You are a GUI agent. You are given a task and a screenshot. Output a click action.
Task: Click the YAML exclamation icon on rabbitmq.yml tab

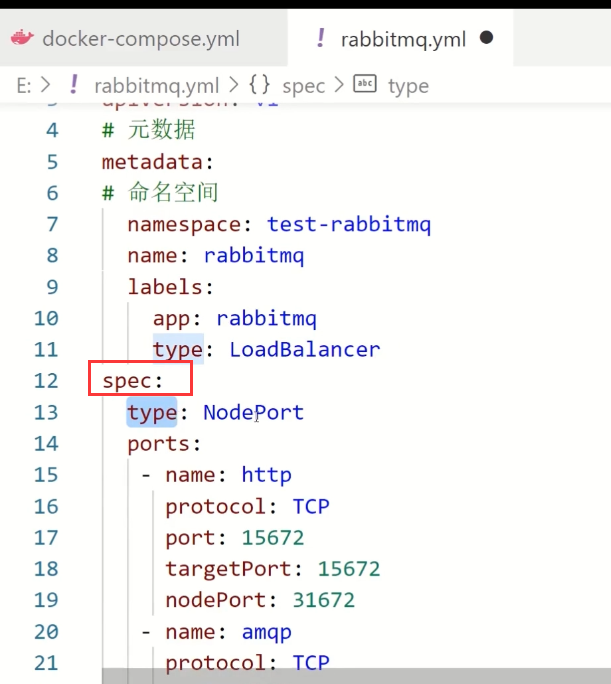pyautogui.click(x=321, y=38)
